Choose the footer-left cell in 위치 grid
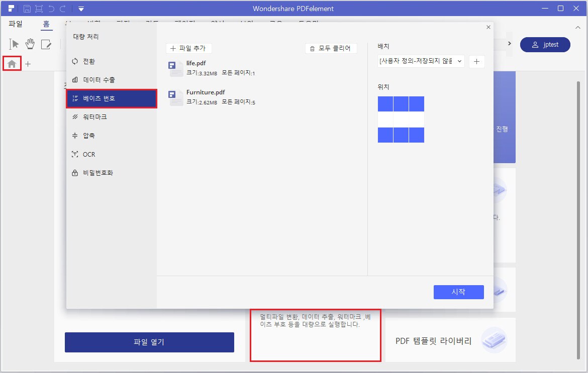The height and width of the screenshot is (373, 588). [x=385, y=135]
